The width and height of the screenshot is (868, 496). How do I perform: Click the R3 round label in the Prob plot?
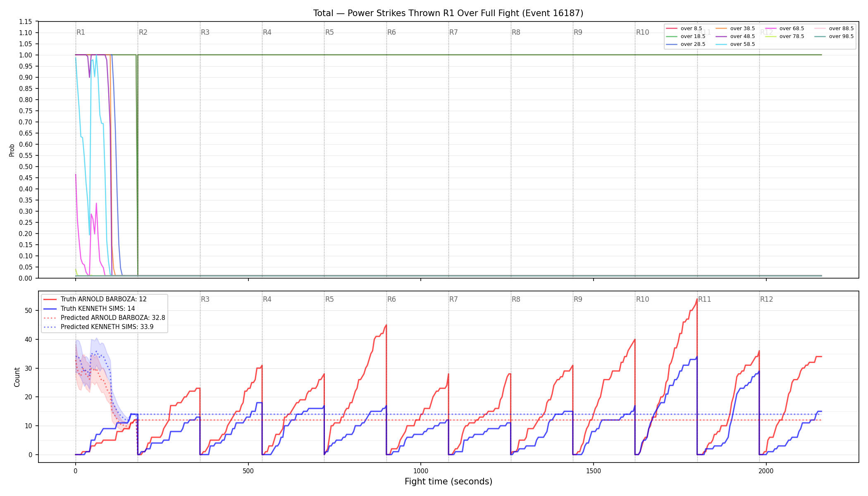tap(205, 32)
